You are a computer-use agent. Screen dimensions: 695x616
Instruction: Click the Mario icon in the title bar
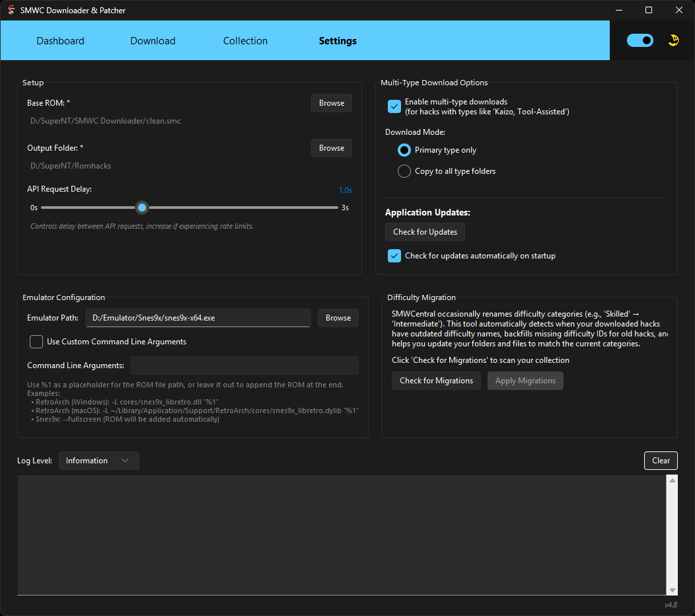click(x=11, y=10)
